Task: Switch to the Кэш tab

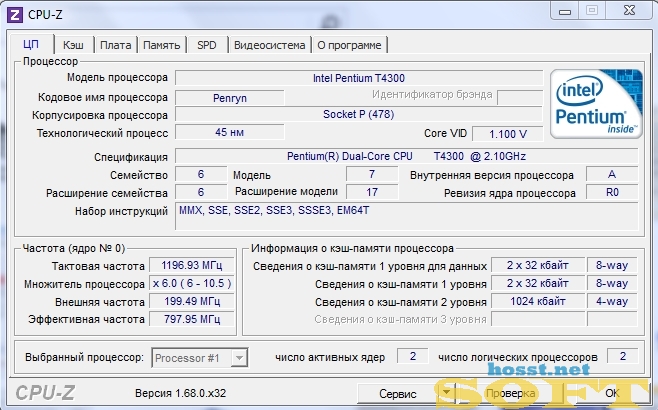Action: (x=73, y=45)
